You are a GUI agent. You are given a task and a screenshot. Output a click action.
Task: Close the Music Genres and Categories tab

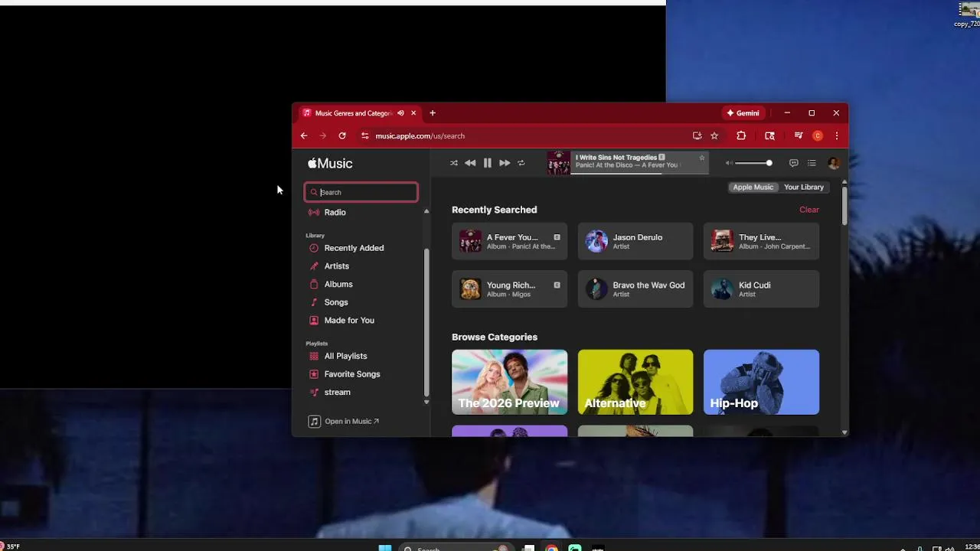pyautogui.click(x=413, y=113)
